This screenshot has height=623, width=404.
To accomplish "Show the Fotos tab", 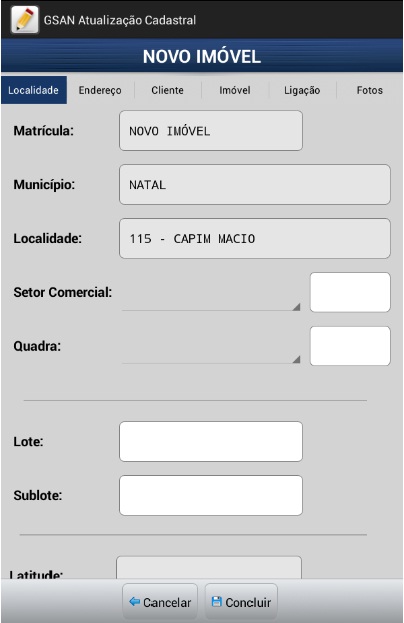I will [x=369, y=90].
